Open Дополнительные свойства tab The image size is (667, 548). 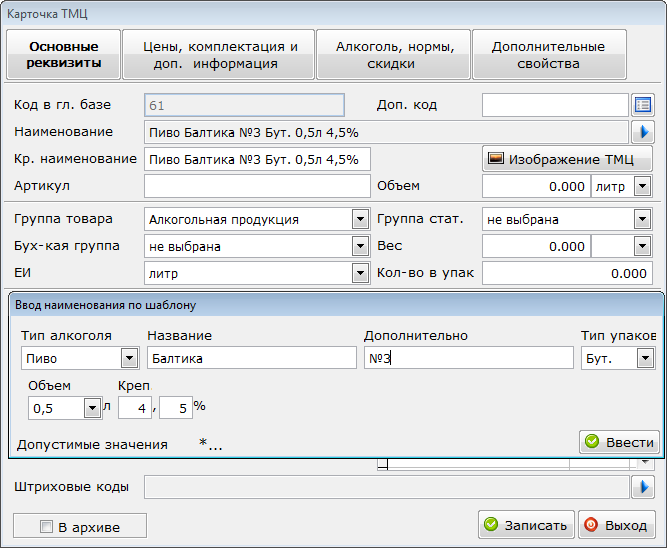[x=549, y=54]
